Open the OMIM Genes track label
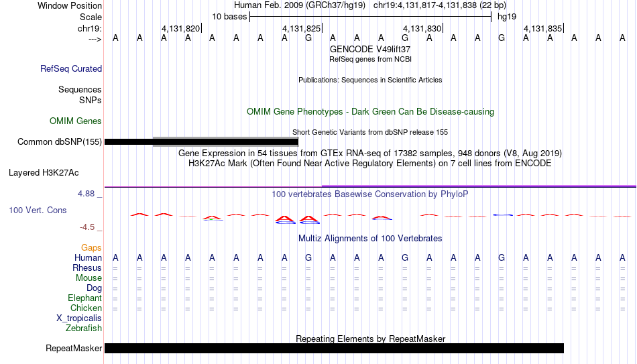637x364 pixels. point(75,121)
